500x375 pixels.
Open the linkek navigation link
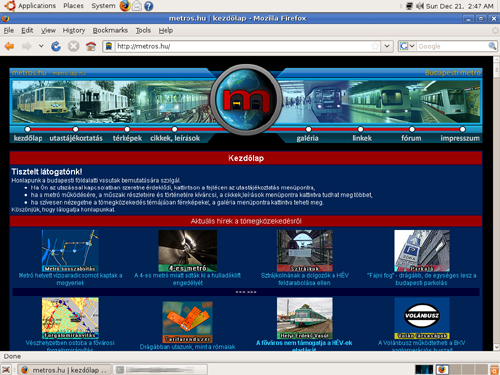pos(362,138)
